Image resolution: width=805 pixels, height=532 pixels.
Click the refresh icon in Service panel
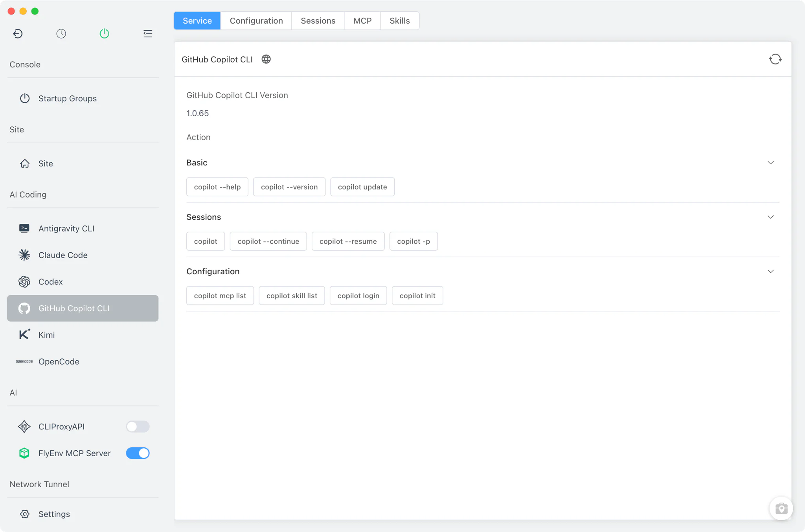pyautogui.click(x=775, y=59)
